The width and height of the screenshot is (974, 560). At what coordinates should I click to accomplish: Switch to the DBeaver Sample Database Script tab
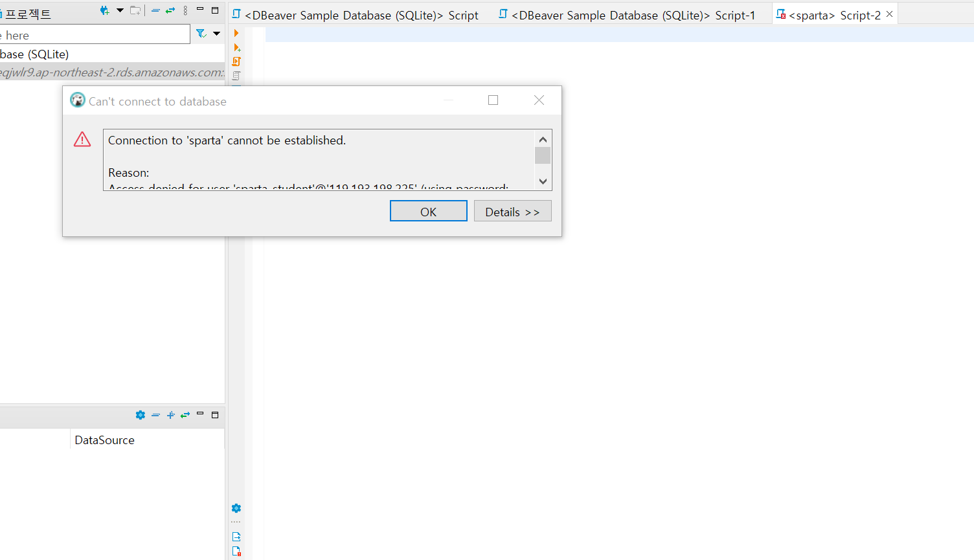click(356, 15)
